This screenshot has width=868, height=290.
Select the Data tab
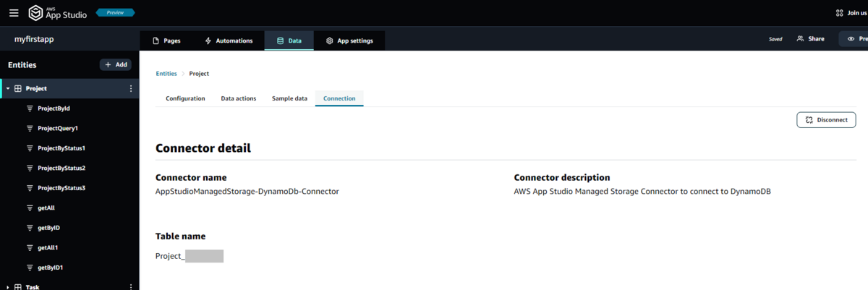(289, 40)
